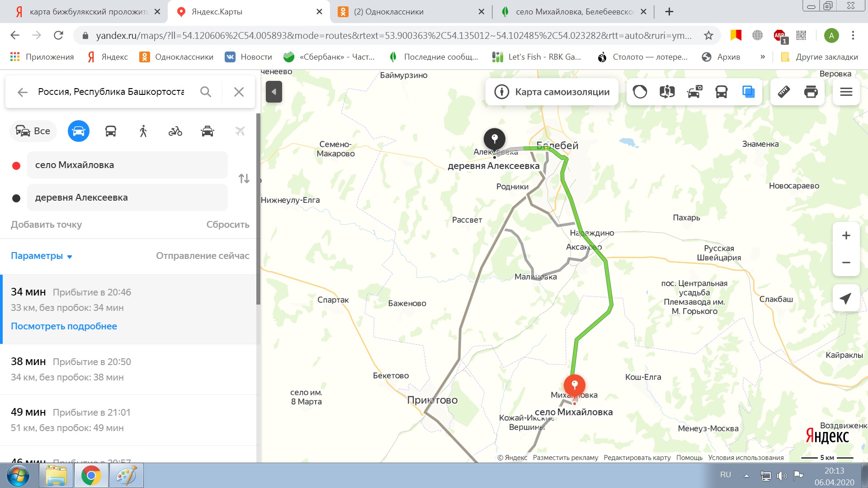Click Условия использования link

tap(746, 458)
